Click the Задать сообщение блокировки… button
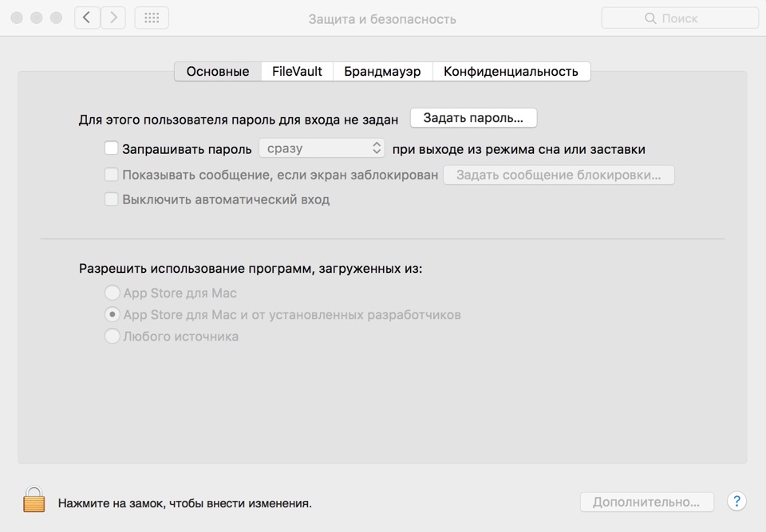This screenshot has height=532, width=766. pyautogui.click(x=559, y=175)
